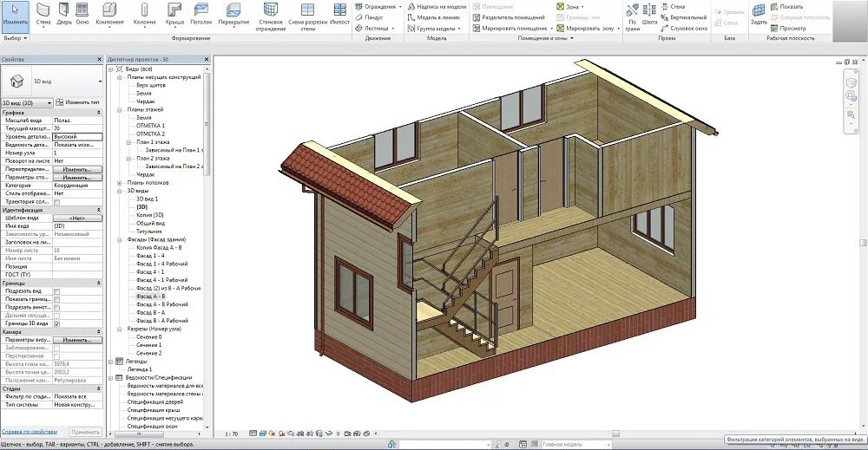Image resolution: width=868 pixels, height=450 pixels.
Task: Collapse Планы несущих конструкций tree node
Action: (x=120, y=77)
